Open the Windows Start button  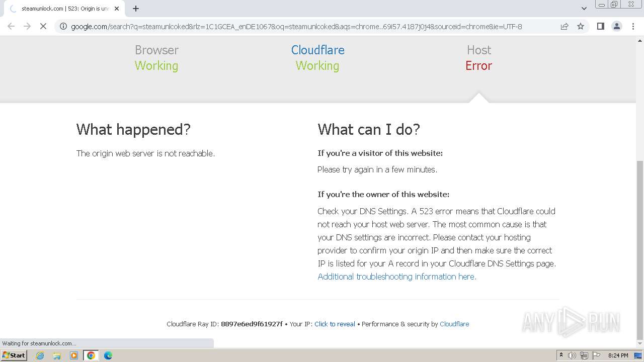pyautogui.click(x=14, y=355)
